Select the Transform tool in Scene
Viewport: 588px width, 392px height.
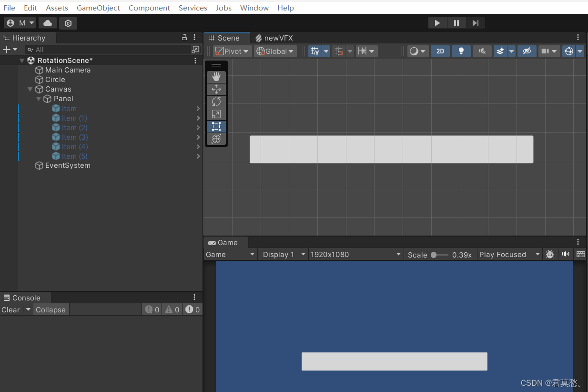pyautogui.click(x=216, y=139)
